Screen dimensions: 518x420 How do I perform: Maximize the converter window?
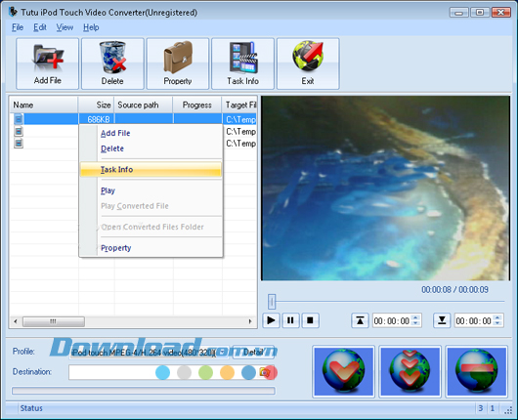[x=480, y=13]
